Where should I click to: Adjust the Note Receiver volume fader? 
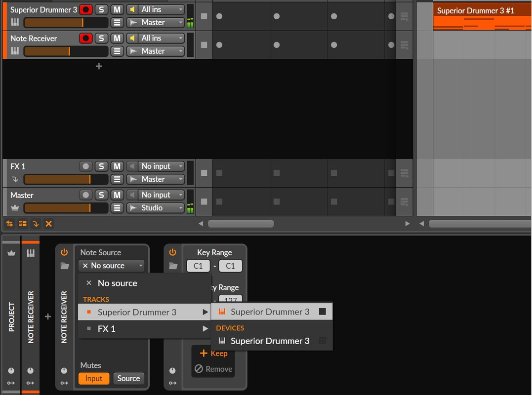click(x=66, y=51)
